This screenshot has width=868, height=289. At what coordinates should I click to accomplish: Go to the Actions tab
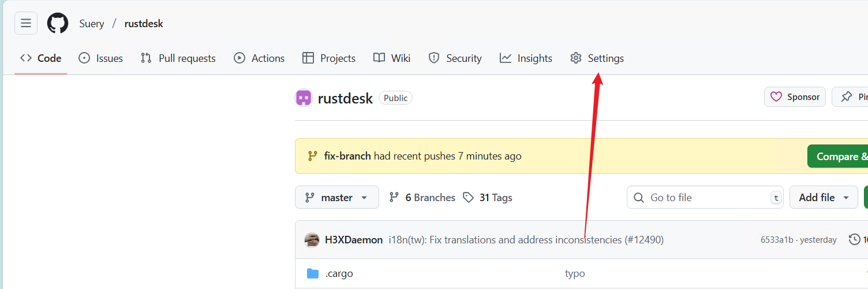(259, 58)
